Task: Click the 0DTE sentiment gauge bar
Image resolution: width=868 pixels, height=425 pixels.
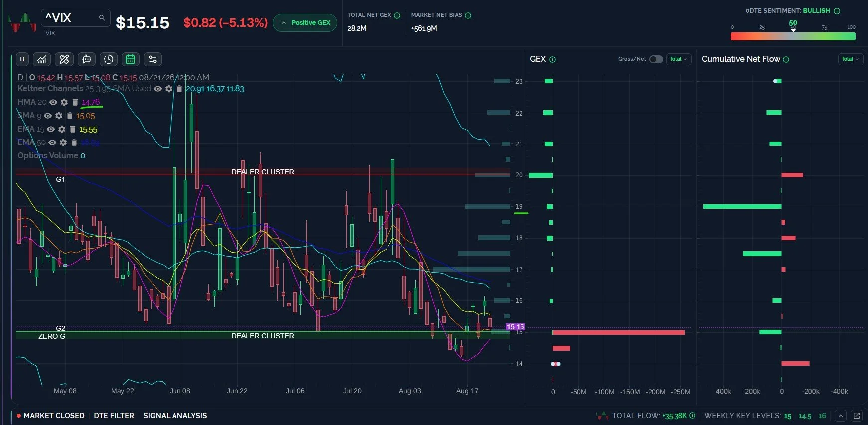Action: tap(793, 36)
